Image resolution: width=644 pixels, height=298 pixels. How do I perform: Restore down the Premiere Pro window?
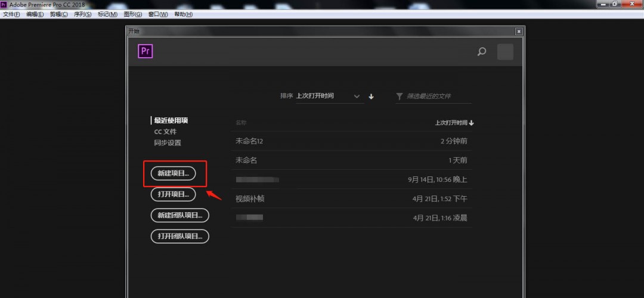tap(615, 4)
